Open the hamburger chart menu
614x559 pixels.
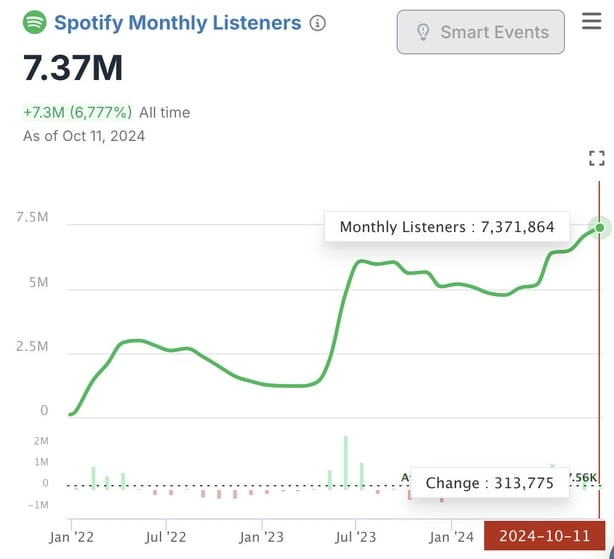tap(591, 21)
